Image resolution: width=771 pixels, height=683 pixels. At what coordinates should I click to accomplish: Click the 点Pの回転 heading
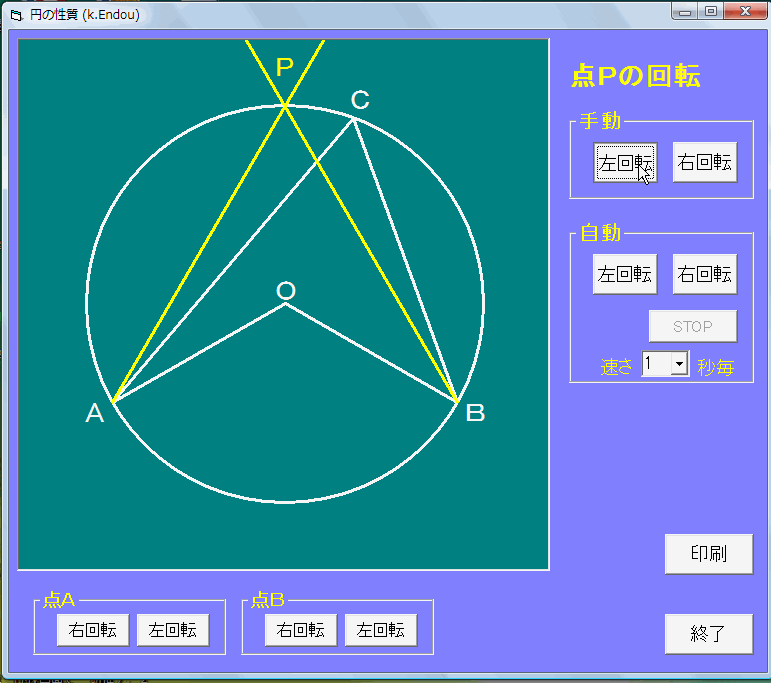636,76
